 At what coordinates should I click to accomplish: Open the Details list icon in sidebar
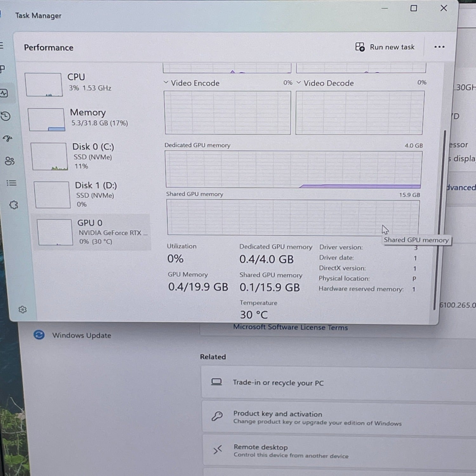(11, 183)
